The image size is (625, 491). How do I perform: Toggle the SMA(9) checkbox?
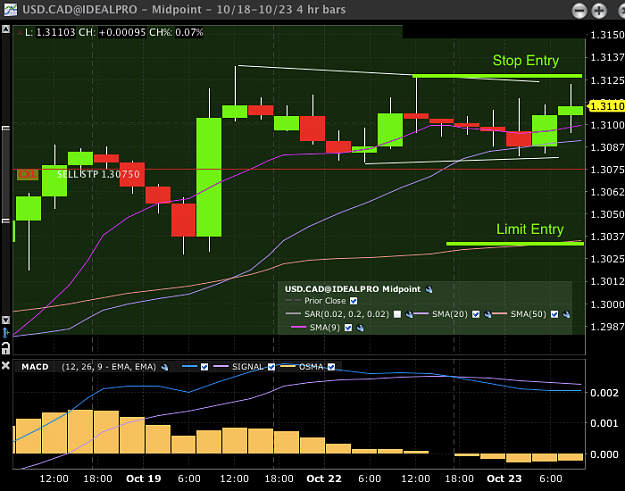348,328
